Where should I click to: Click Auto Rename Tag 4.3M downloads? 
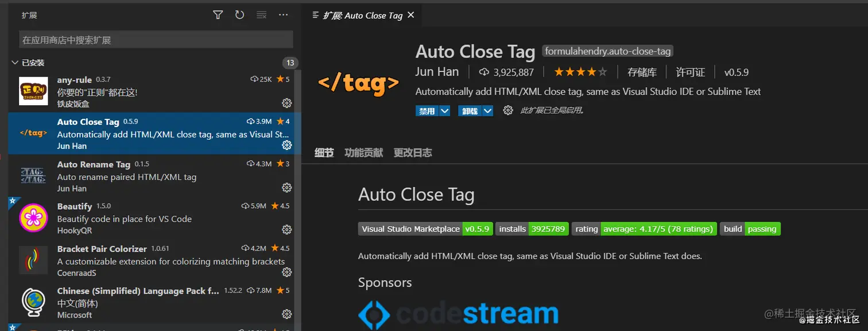click(x=259, y=164)
